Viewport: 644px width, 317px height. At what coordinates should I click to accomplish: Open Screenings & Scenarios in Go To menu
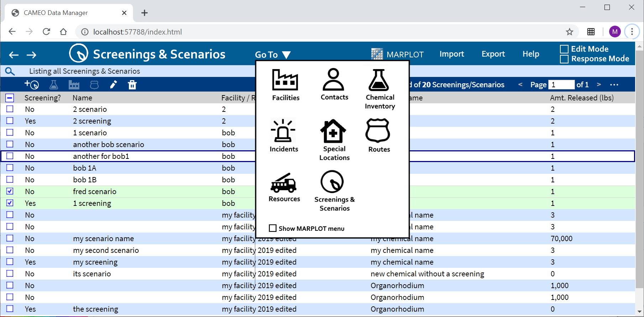[334, 191]
